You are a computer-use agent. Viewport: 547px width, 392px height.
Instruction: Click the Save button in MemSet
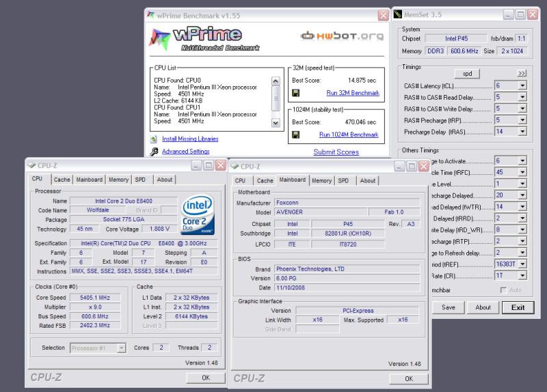point(449,307)
